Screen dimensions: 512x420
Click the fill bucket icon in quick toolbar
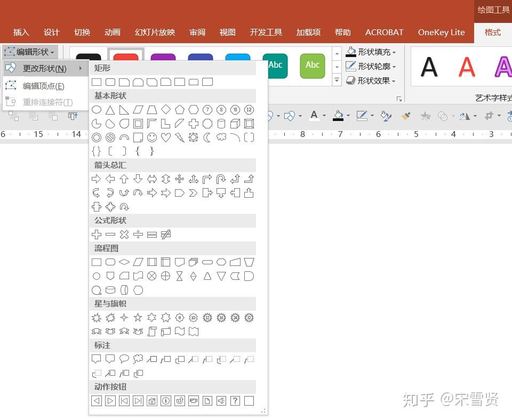[x=338, y=116]
